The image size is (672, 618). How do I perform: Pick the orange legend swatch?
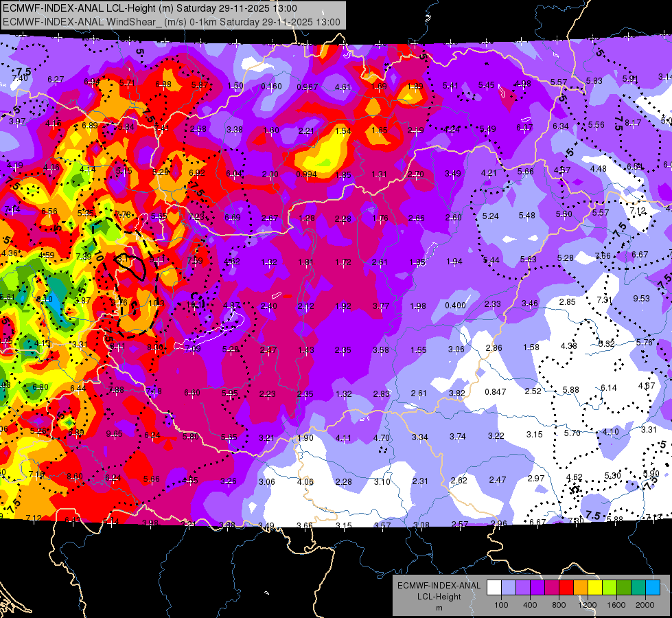point(581,588)
